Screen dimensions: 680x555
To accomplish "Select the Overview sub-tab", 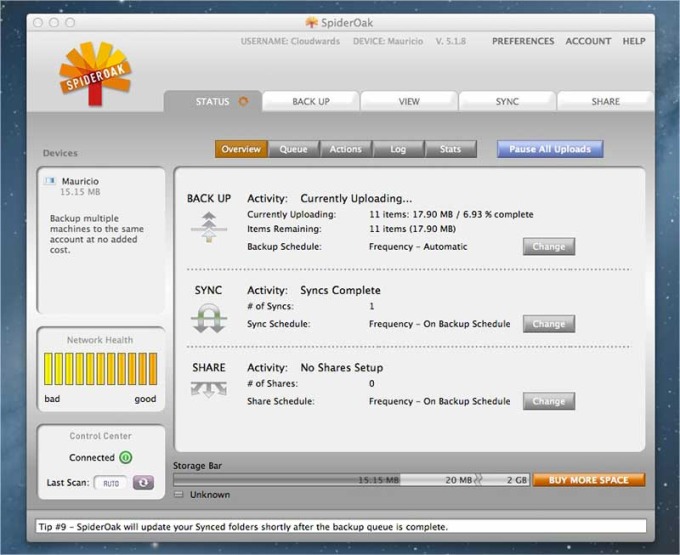I will (241, 149).
